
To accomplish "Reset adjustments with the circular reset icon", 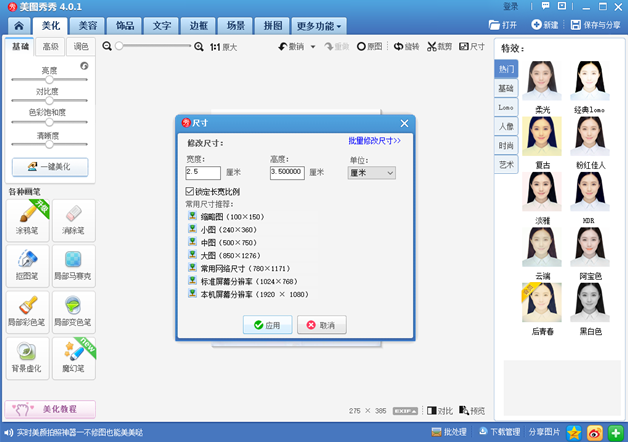I will tap(84, 66).
